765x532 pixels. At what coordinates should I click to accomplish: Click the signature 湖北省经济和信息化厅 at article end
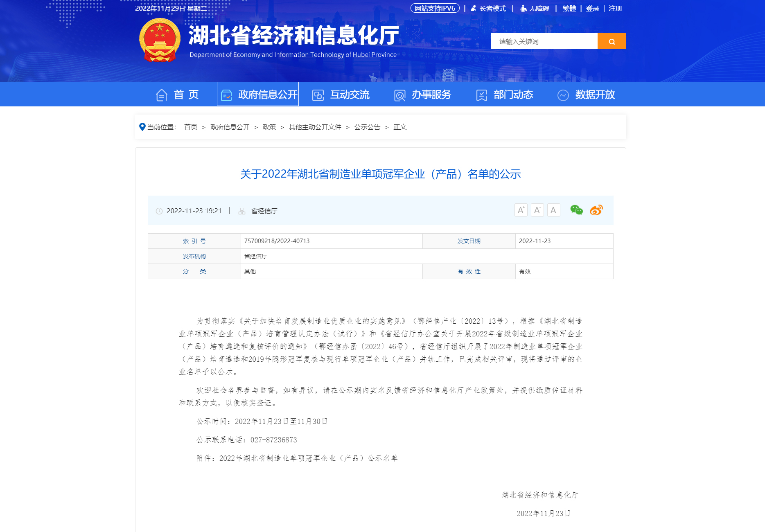540,495
